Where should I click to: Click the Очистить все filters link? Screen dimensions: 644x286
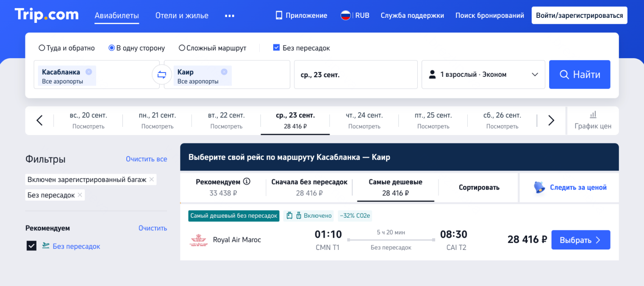tap(146, 159)
